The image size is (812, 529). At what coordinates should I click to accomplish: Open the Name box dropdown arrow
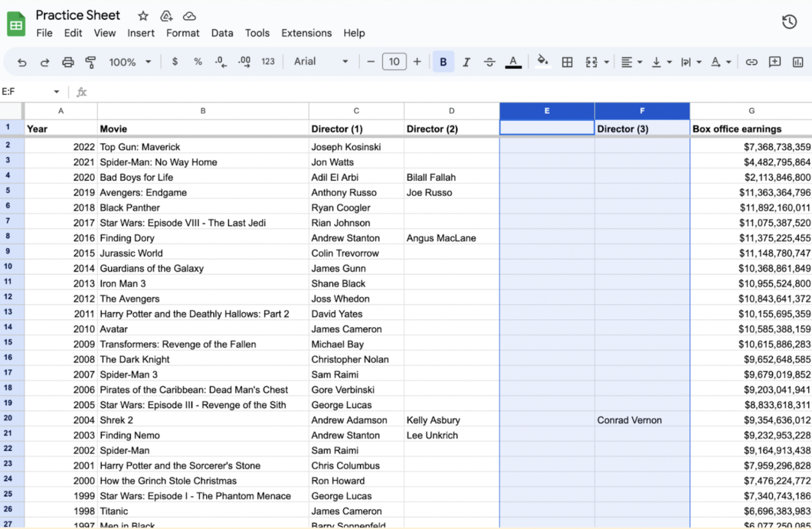[x=56, y=92]
